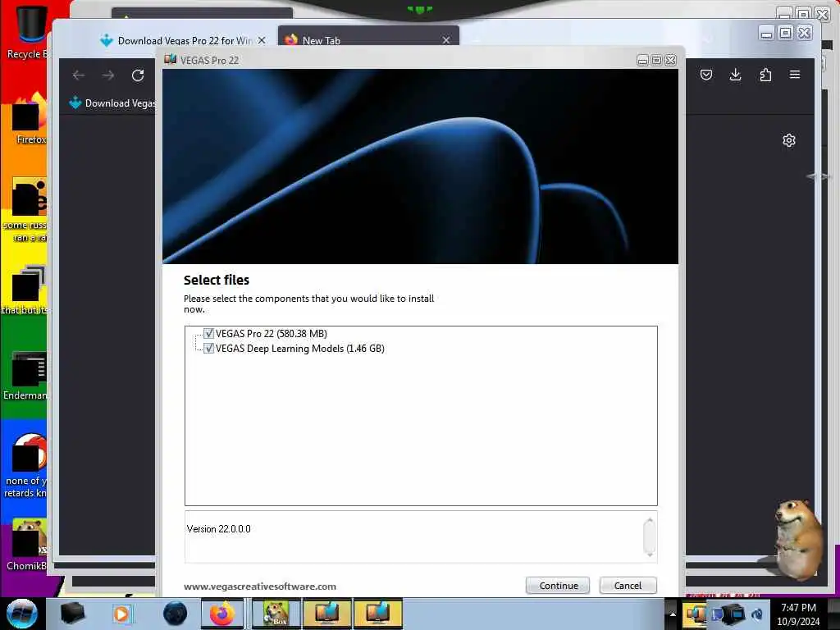This screenshot has height=630, width=840.
Task: Cancel the VEGAS Pro 22 installation
Action: pyautogui.click(x=628, y=586)
